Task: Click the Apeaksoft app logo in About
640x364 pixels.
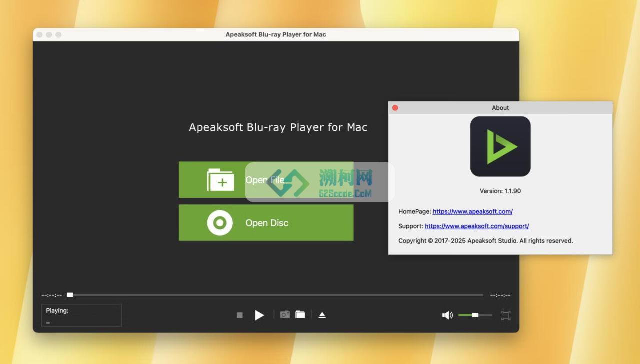Action: (x=500, y=146)
